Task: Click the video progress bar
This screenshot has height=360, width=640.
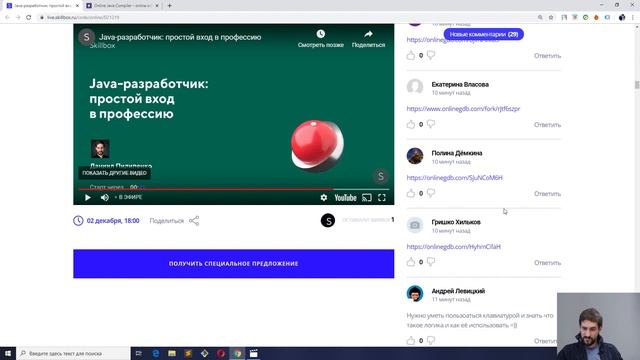Action: (233, 189)
